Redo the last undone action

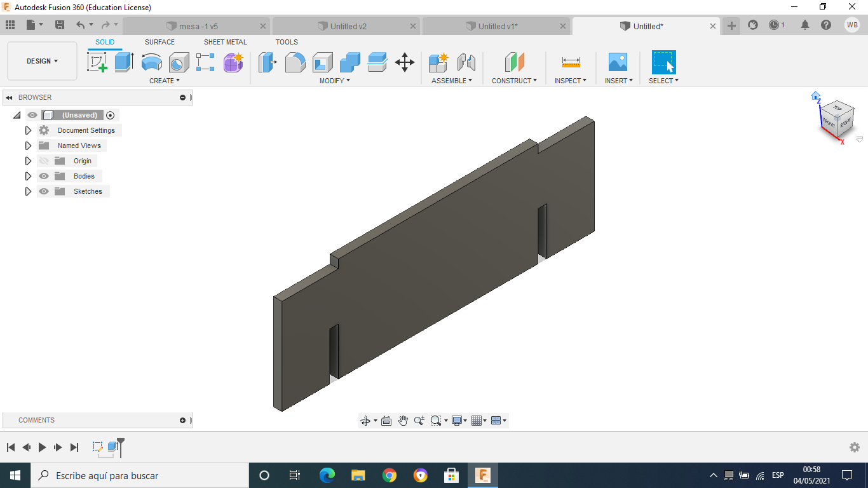point(105,25)
